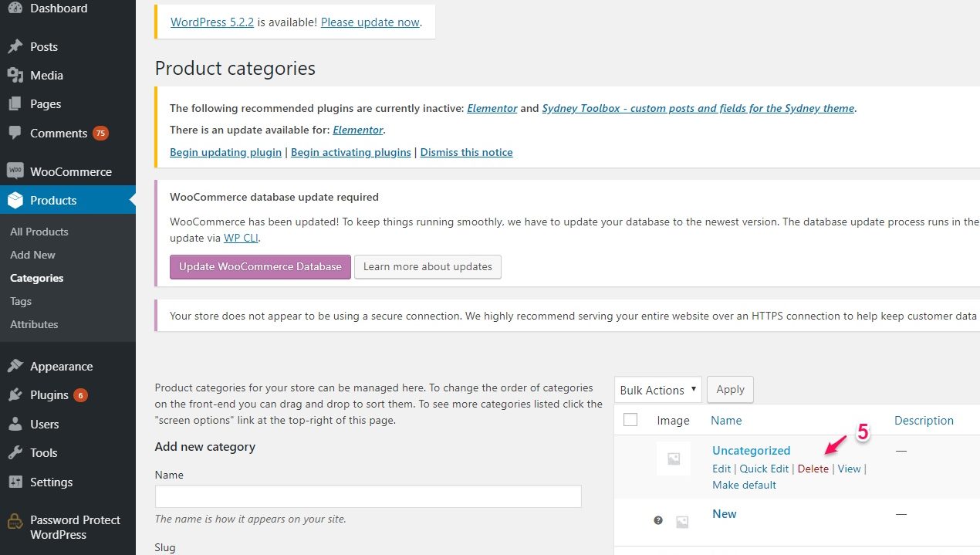Click the Users person icon
This screenshot has width=980, height=555.
click(x=15, y=424)
